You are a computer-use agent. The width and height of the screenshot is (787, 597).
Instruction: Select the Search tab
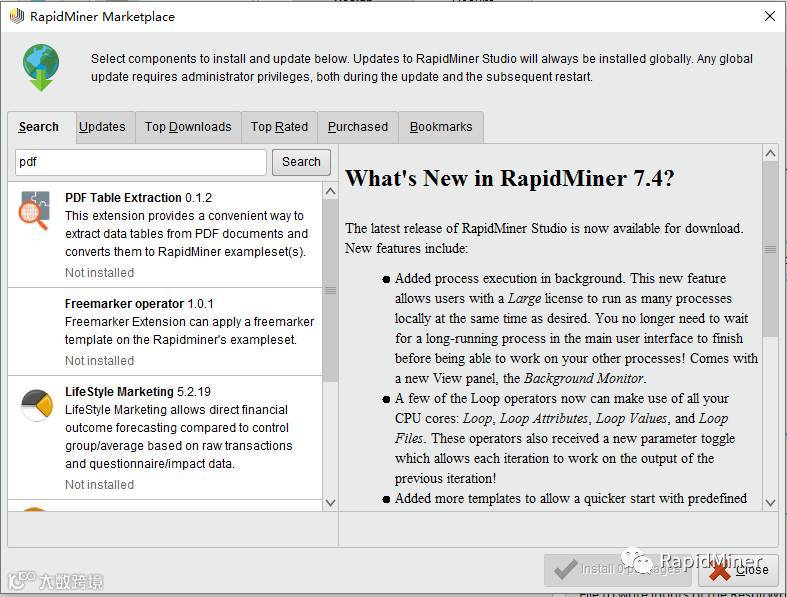coord(39,127)
